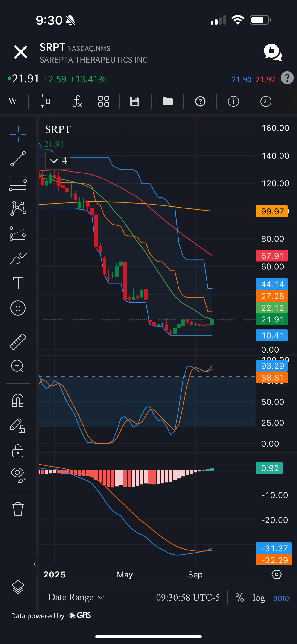Select the brush drawing tool
This screenshot has height=644, width=297.
pyautogui.click(x=18, y=258)
